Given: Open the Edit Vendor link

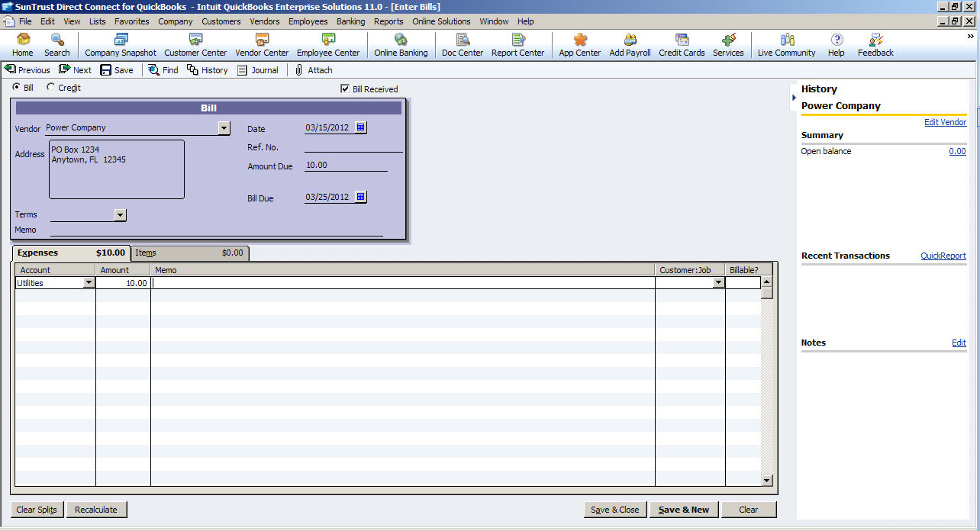Looking at the screenshot, I should tap(945, 122).
